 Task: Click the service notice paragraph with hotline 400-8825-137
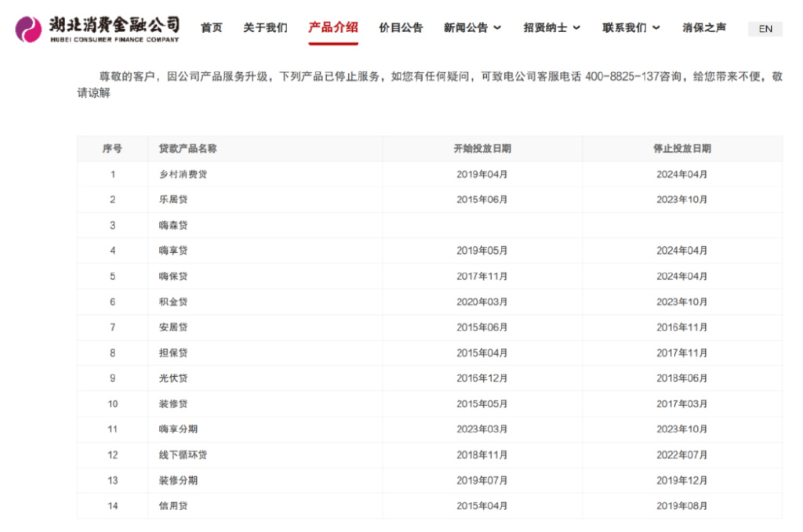tap(430, 85)
